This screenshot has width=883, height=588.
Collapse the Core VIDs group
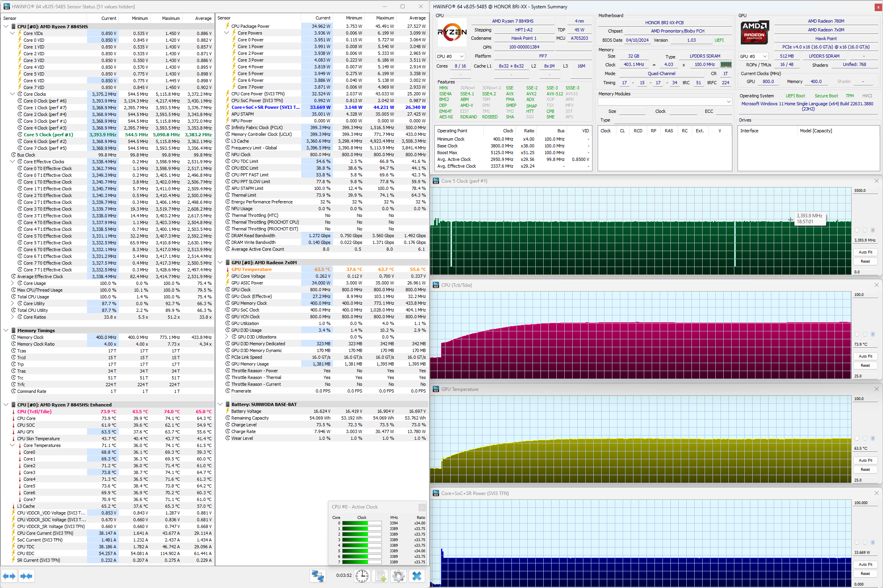12,33
